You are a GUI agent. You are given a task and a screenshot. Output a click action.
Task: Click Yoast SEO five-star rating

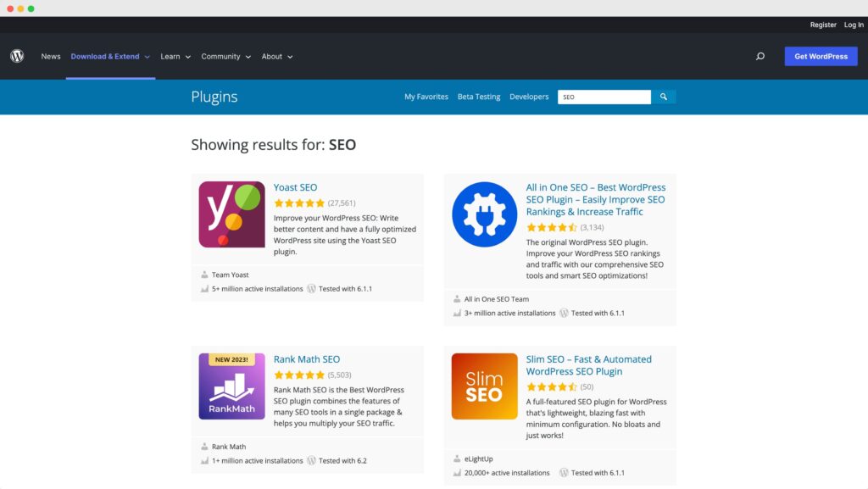299,203
